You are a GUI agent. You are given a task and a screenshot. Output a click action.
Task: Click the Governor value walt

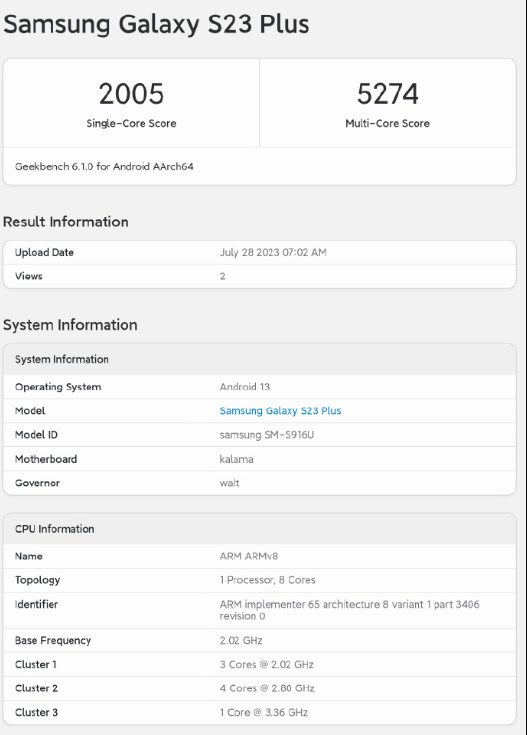[x=229, y=483]
